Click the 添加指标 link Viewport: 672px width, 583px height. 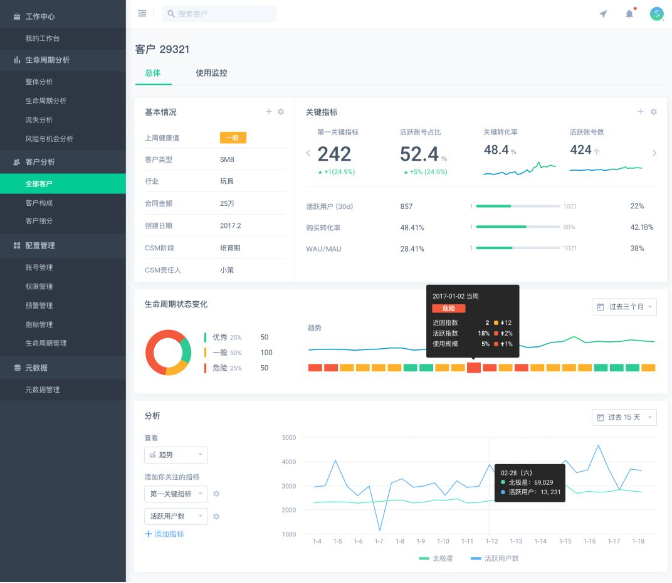point(165,535)
